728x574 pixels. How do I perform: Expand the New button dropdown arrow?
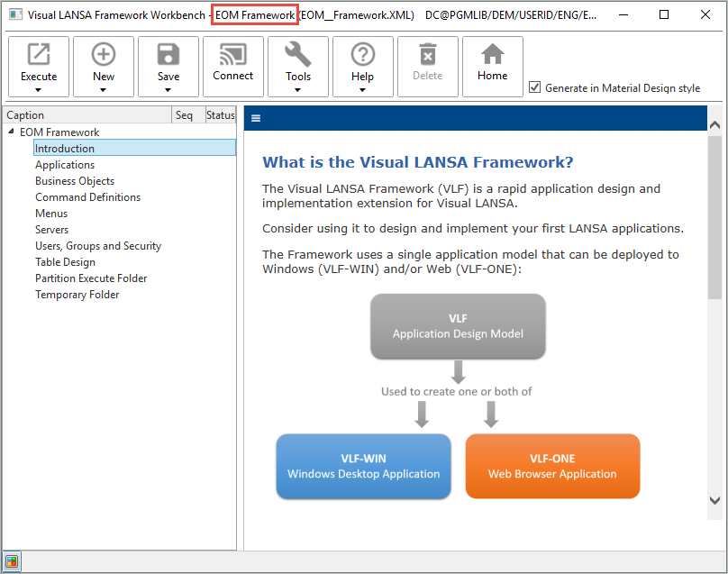click(103, 89)
